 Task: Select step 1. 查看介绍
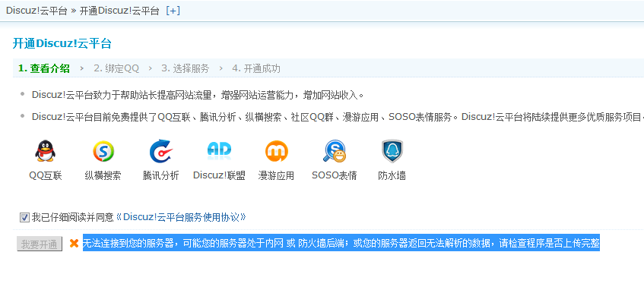(44, 68)
